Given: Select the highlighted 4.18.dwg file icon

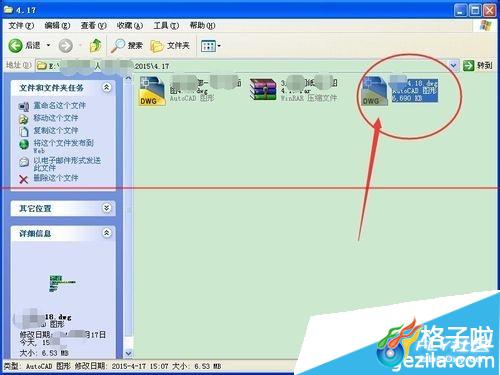Looking at the screenshot, I should pos(375,91).
